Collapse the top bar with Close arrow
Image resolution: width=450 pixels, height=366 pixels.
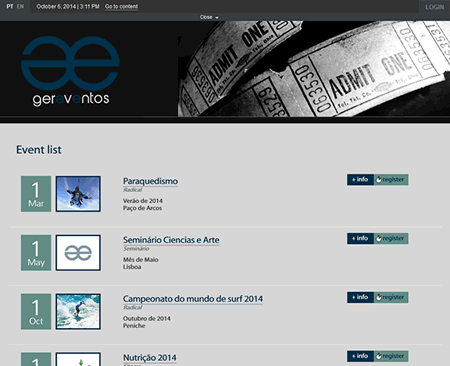[x=209, y=17]
